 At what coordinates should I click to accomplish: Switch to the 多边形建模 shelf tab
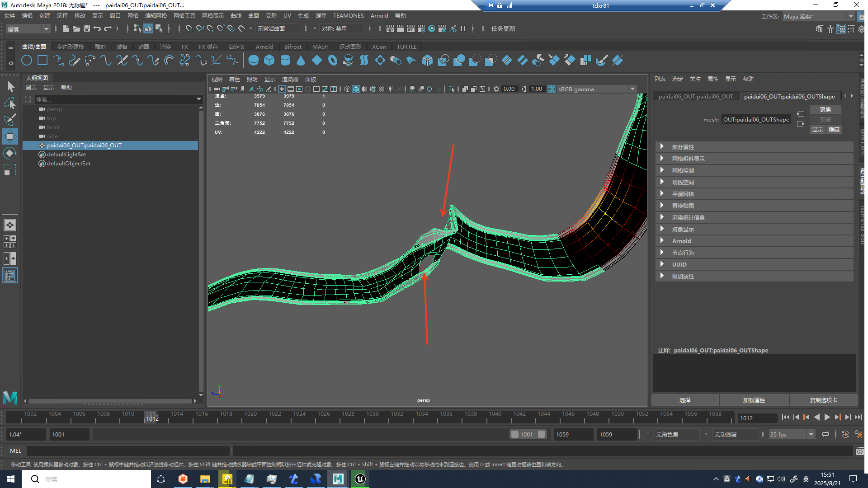click(70, 47)
